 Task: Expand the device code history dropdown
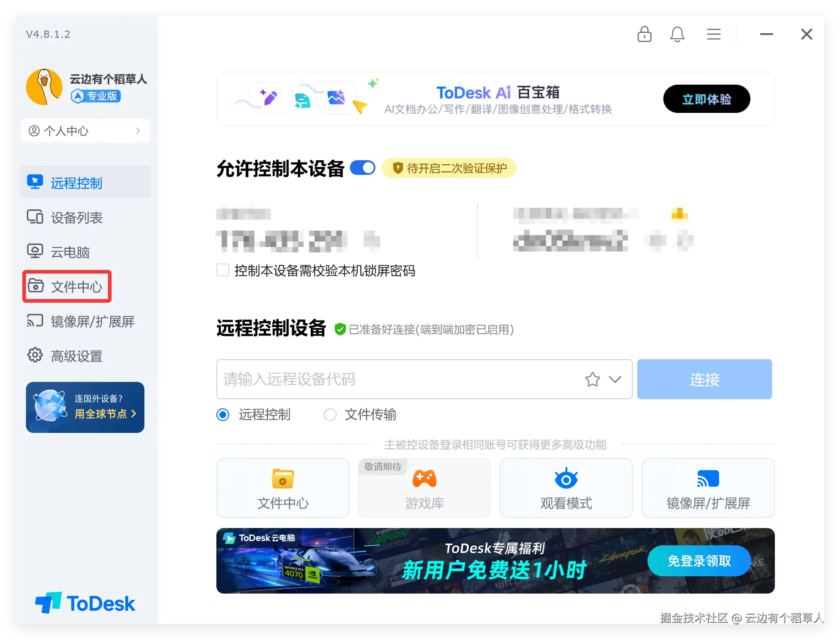[615, 379]
